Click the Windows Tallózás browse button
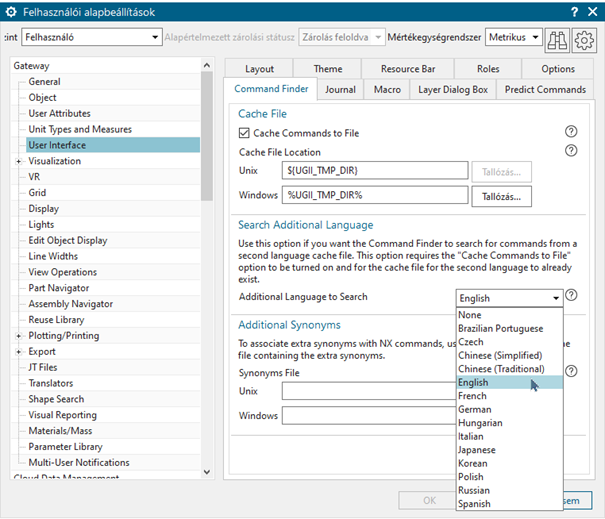605x519 pixels. tap(501, 196)
